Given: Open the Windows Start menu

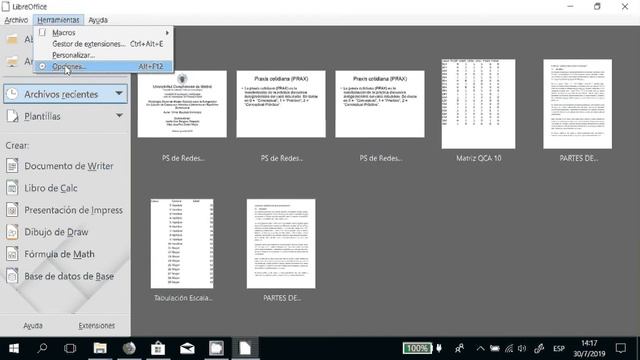Looking at the screenshot, I should point(13,348).
